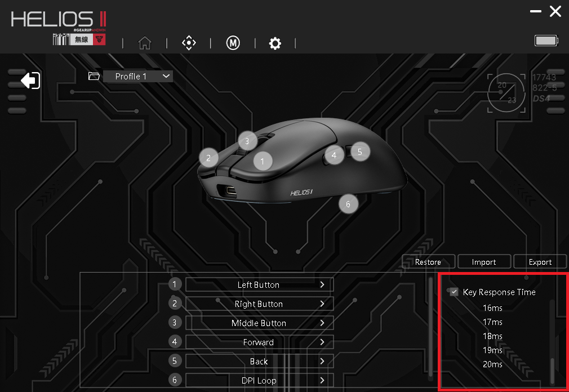Click list number badge 3
Viewport: 569px width, 392px height.
[x=175, y=322]
